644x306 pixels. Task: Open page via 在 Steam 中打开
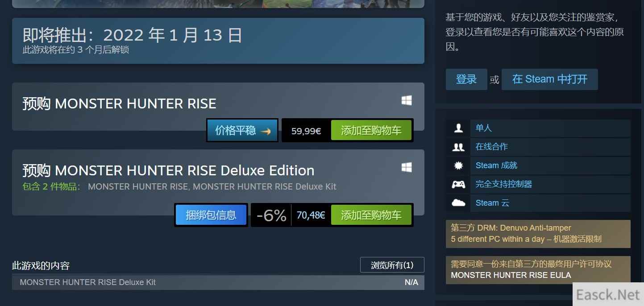[x=550, y=79]
